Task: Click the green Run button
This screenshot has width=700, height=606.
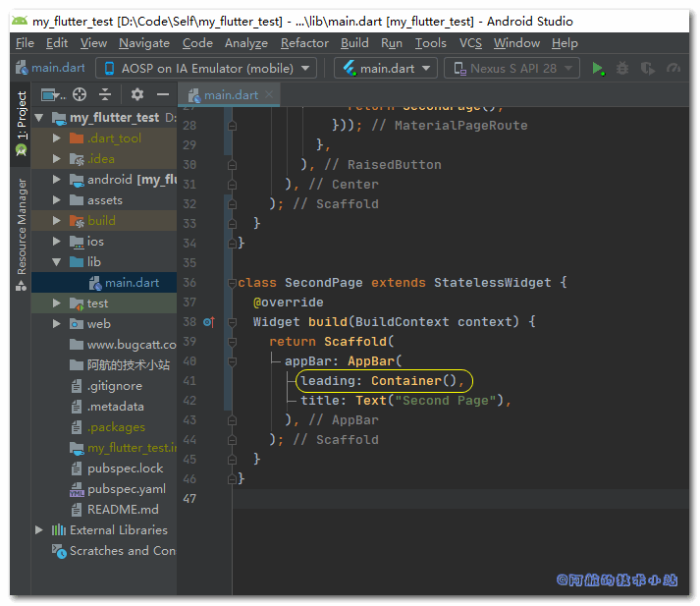Action: [x=598, y=68]
